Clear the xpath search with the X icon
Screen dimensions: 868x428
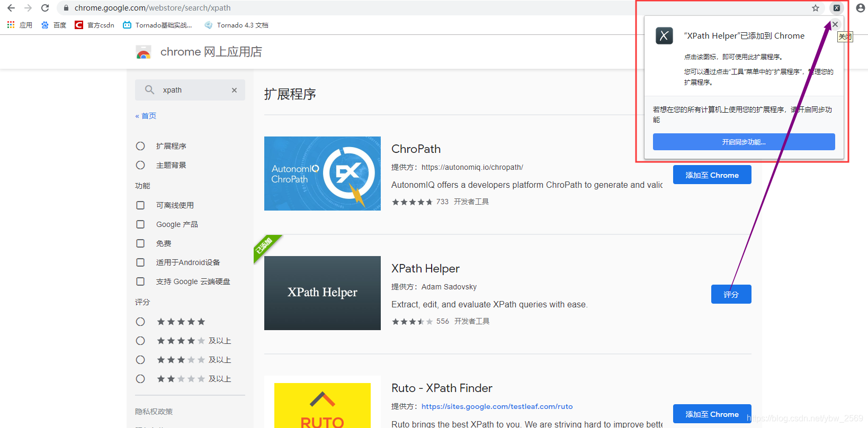234,90
